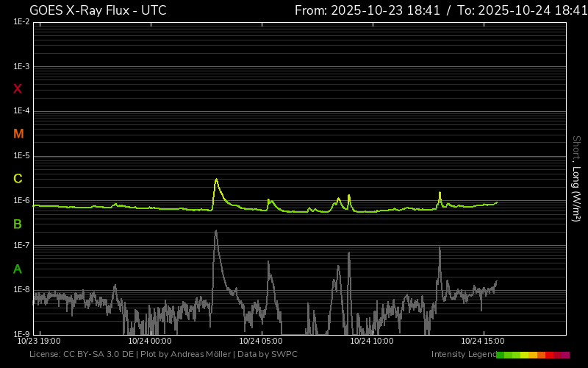
Task: Click the green B flare class label
Action: [18, 224]
